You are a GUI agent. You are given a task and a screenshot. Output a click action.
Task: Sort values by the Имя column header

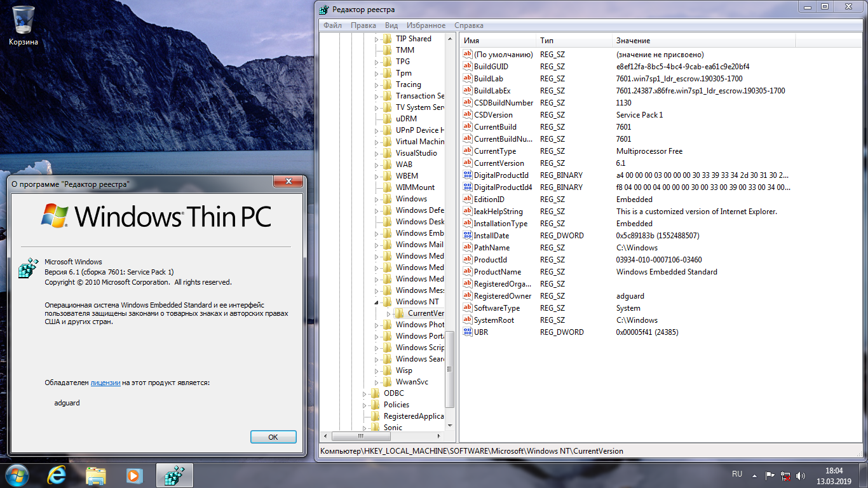point(498,41)
